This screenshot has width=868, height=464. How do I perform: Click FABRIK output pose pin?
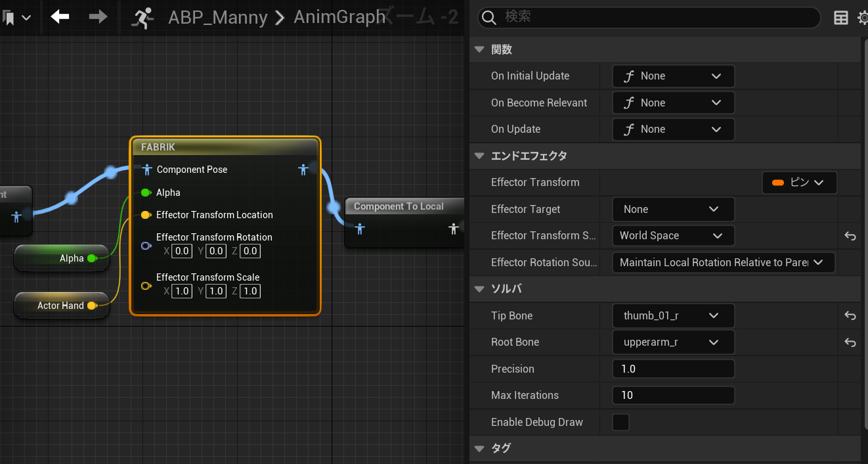click(x=303, y=170)
